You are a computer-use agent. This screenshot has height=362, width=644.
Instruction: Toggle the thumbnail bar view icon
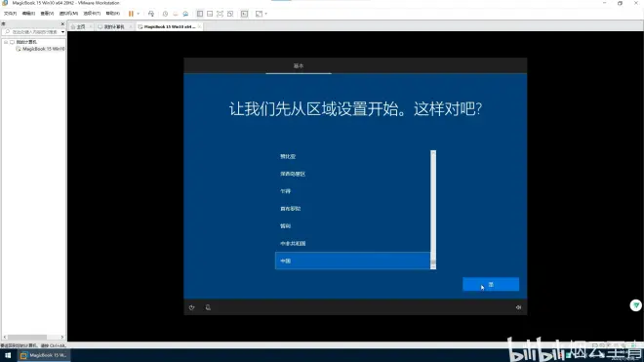210,14
